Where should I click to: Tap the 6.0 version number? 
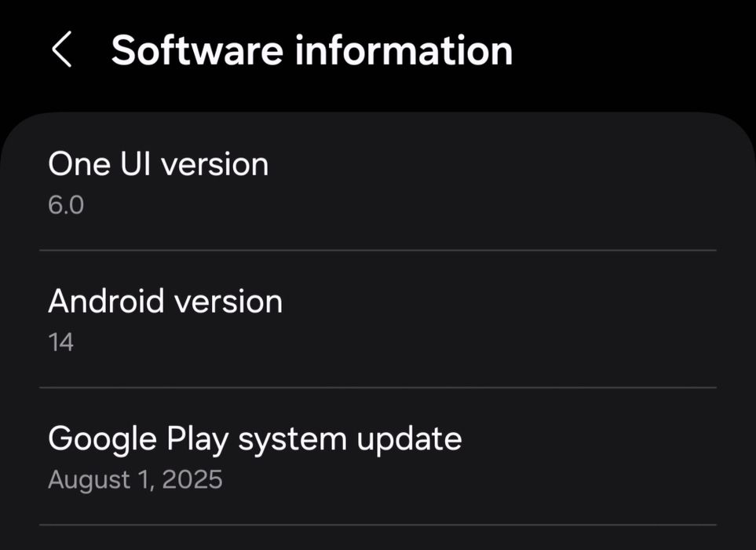(x=66, y=205)
